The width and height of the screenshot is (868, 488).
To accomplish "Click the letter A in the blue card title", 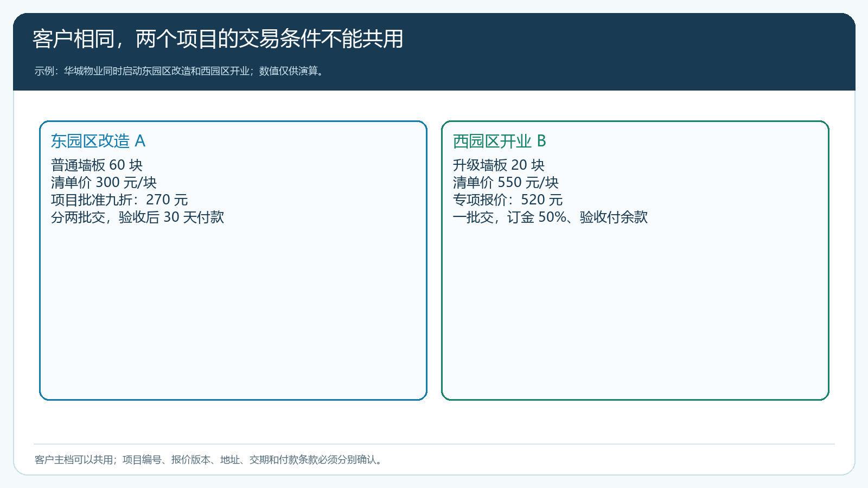I will pos(140,141).
